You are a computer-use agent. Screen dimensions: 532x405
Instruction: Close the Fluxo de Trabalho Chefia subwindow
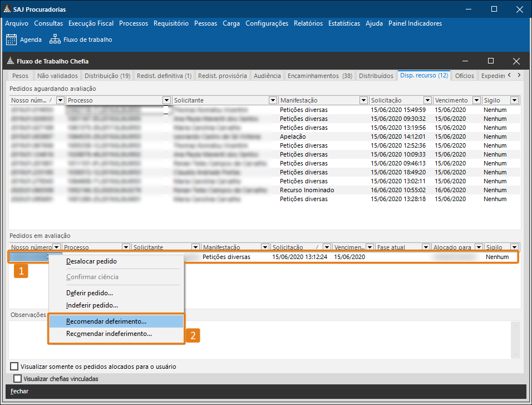click(516, 61)
